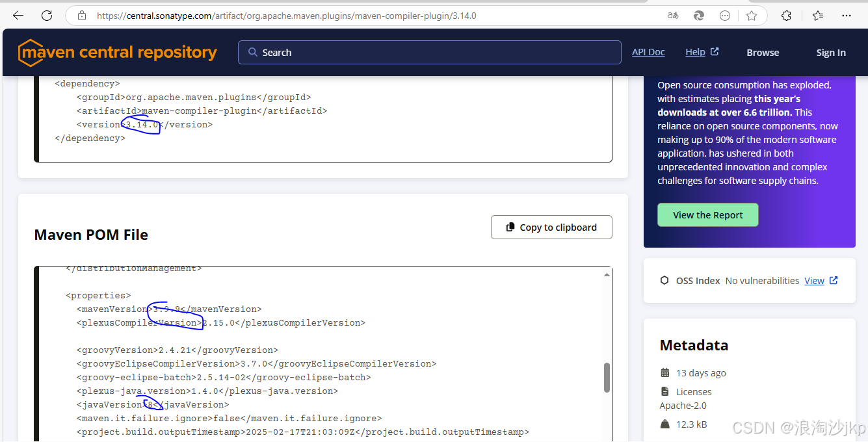The height and width of the screenshot is (442, 868).
Task: Click the Metadata heading
Action: pos(694,345)
